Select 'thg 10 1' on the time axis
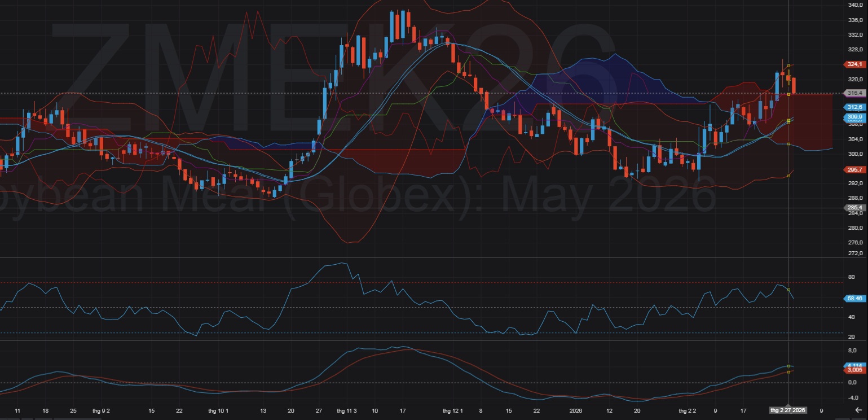This screenshot has width=868, height=420. tap(218, 410)
